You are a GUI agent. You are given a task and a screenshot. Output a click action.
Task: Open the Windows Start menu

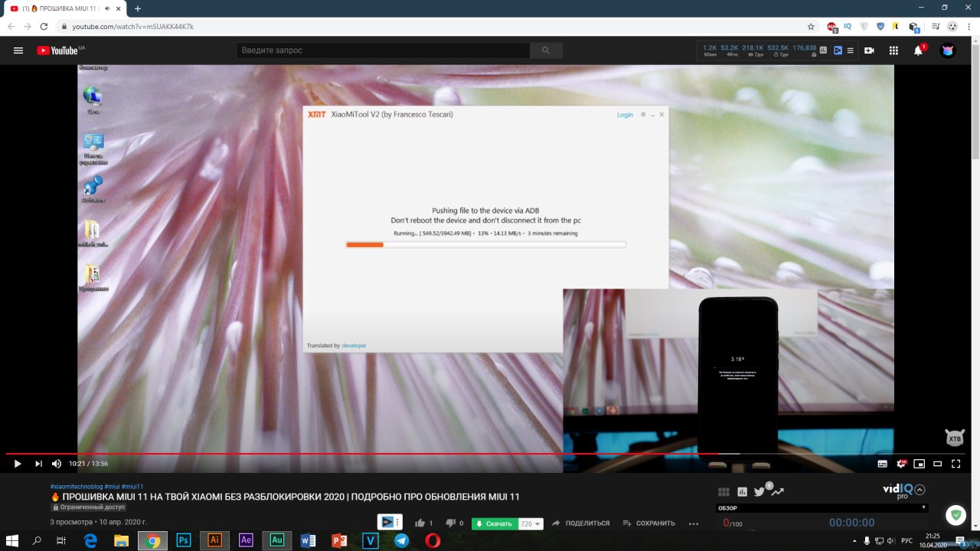pos(12,540)
